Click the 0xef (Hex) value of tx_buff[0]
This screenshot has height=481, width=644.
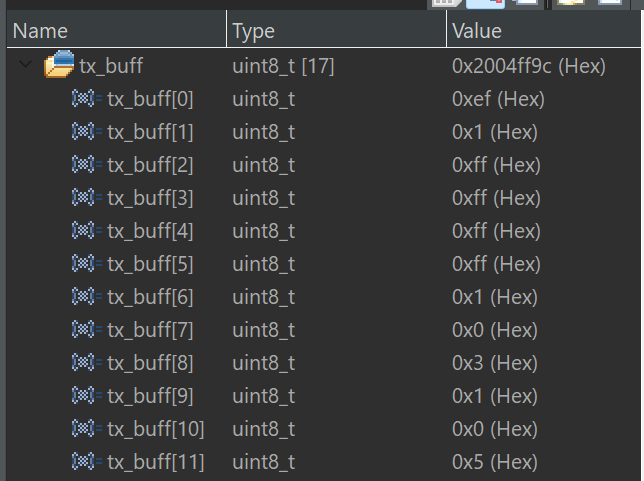point(498,99)
